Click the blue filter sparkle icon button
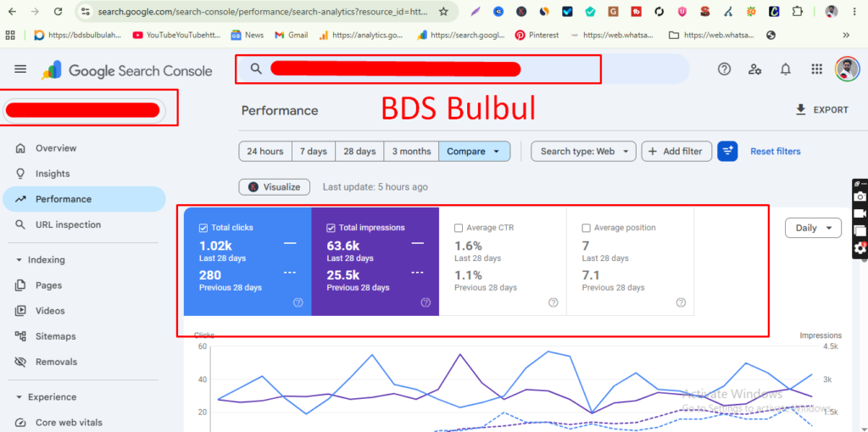The width and height of the screenshot is (868, 432). click(727, 151)
